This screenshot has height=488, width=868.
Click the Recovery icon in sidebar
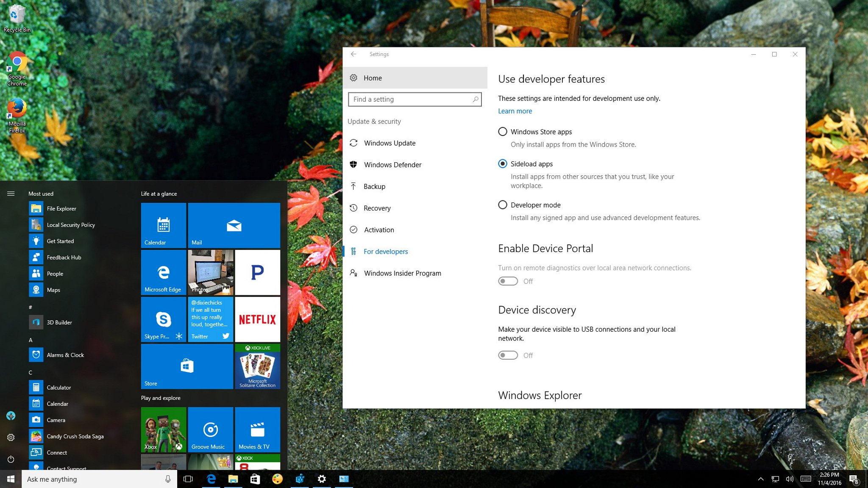(x=353, y=208)
